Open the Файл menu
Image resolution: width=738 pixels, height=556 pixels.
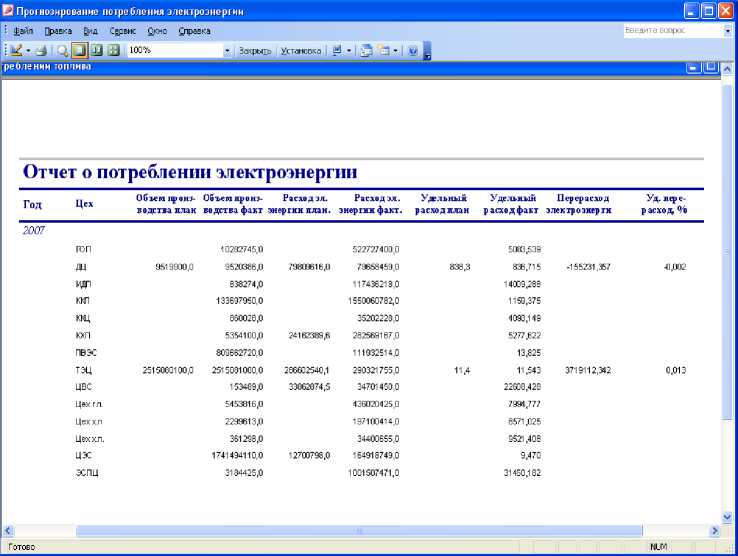[x=22, y=31]
